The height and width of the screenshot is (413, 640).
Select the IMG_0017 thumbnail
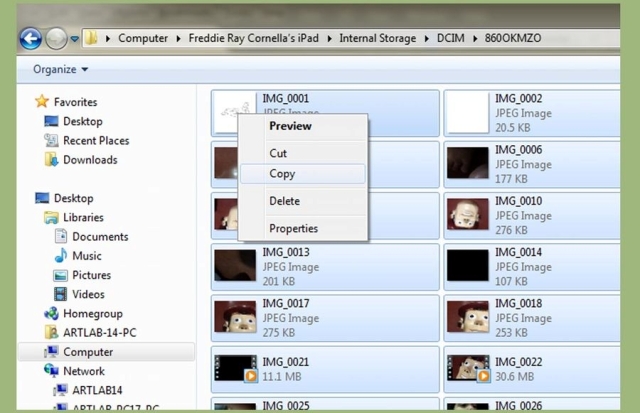(235, 317)
